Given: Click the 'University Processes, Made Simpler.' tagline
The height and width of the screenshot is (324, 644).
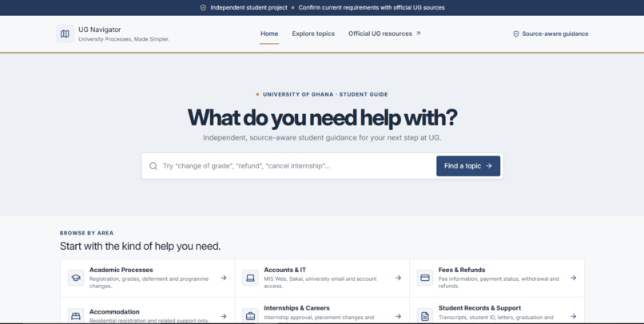Looking at the screenshot, I should [124, 39].
